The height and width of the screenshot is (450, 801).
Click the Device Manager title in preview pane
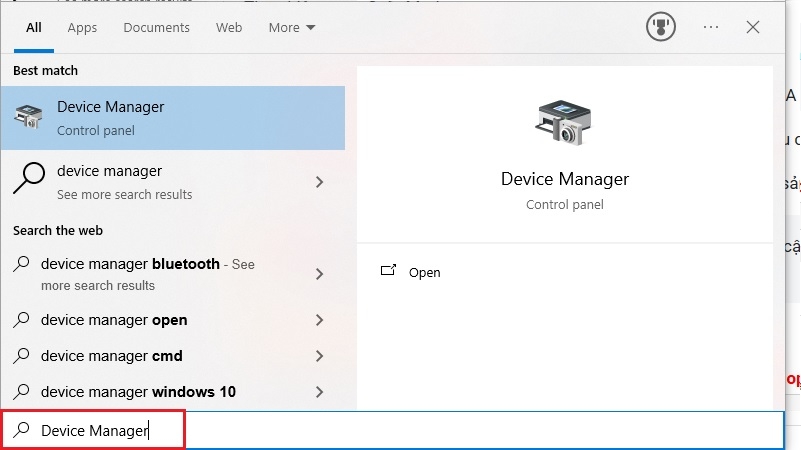pyautogui.click(x=564, y=179)
